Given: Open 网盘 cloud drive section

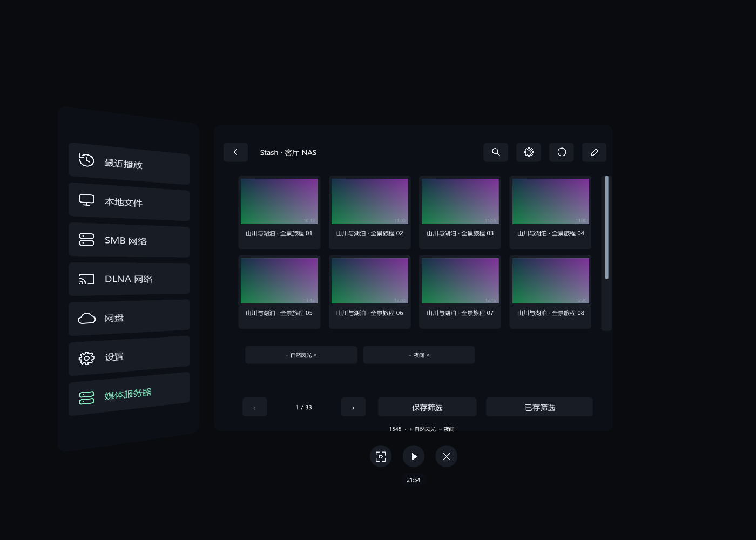Looking at the screenshot, I should tap(129, 318).
